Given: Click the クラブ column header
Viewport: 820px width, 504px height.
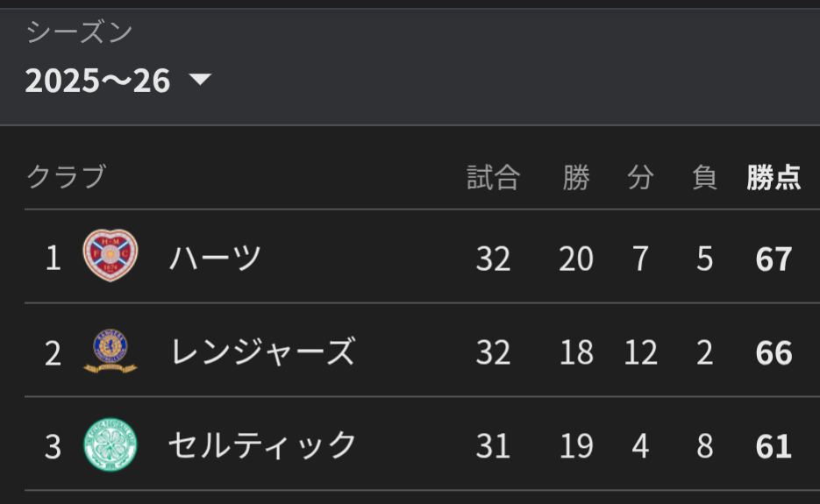Looking at the screenshot, I should (x=66, y=176).
